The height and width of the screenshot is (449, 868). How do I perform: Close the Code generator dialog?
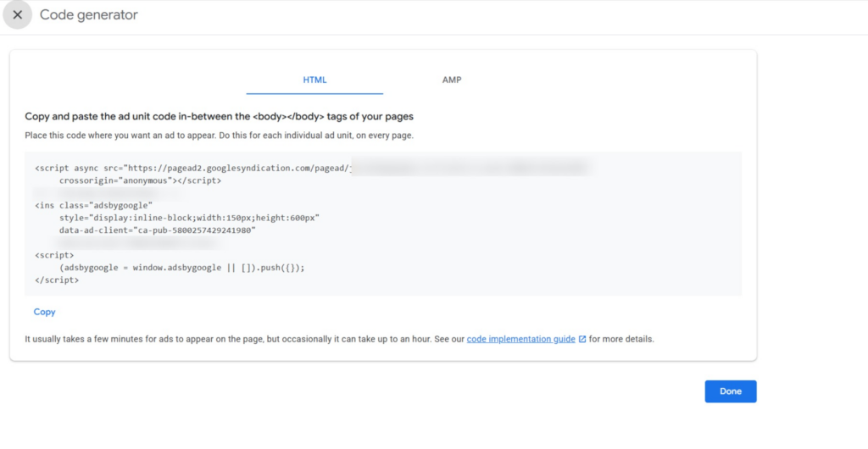click(18, 15)
